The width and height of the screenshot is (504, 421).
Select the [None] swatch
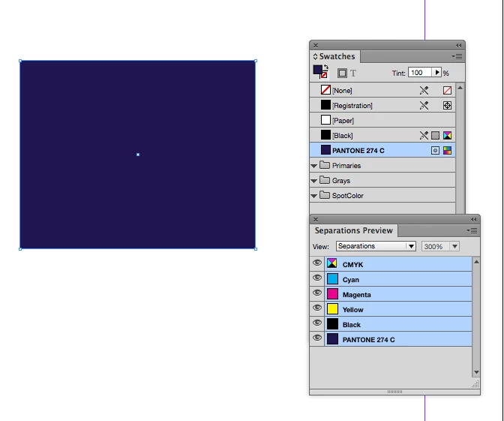[x=382, y=90]
